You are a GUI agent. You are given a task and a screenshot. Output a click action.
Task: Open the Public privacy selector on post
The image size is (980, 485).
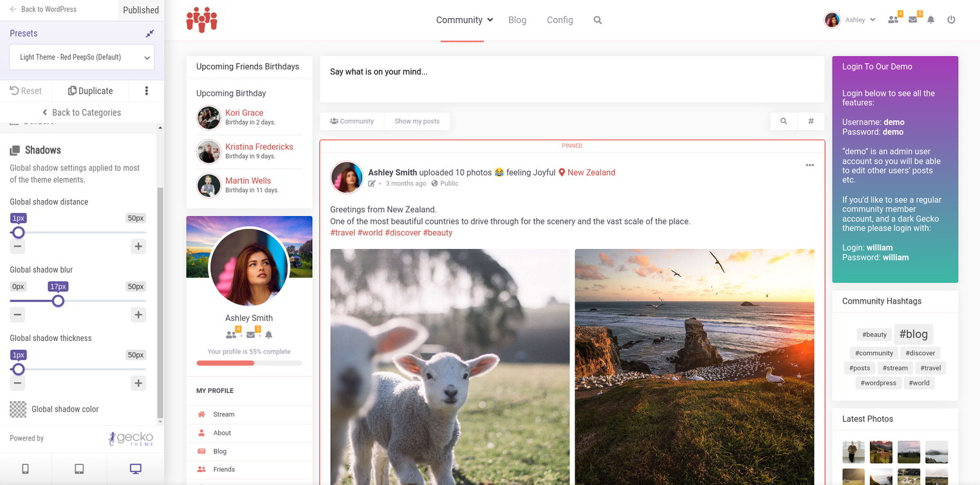pyautogui.click(x=445, y=183)
